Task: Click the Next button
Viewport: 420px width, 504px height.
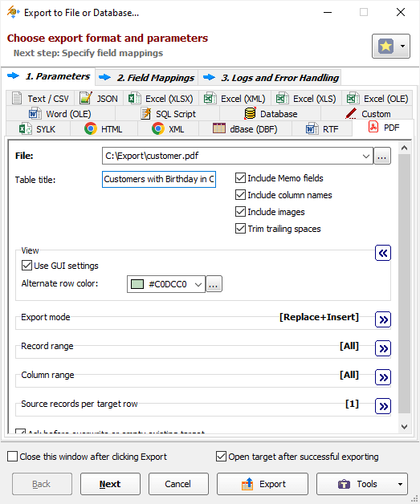Action: (110, 484)
